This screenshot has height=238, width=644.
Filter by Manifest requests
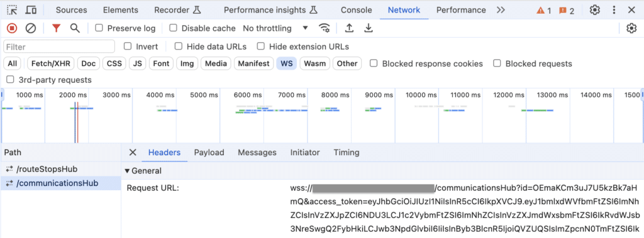[254, 63]
